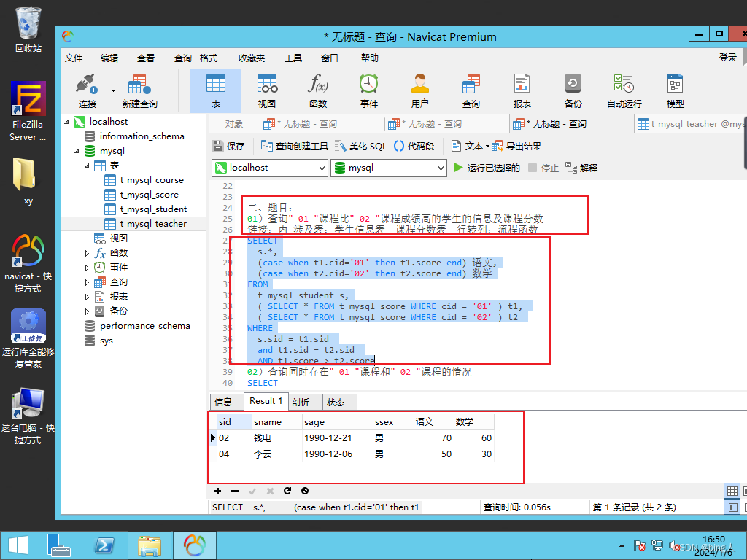Viewport: 747px width, 560px height.
Task: Click the 新建查询 new query icon
Action: [139, 91]
